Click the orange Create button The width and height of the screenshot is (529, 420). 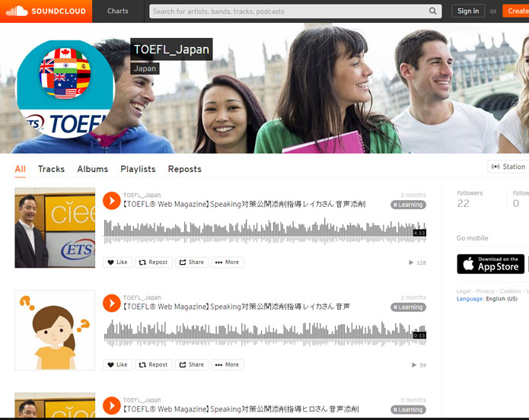pyautogui.click(x=516, y=11)
